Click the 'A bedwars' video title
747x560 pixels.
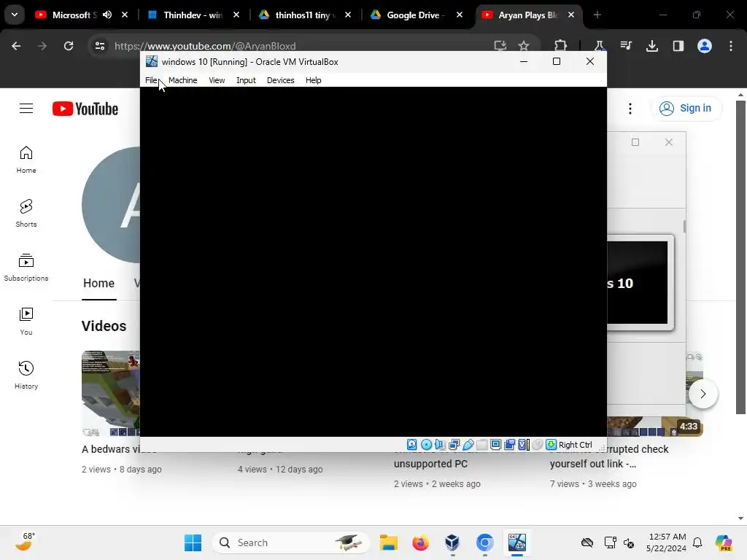pyautogui.click(x=111, y=449)
